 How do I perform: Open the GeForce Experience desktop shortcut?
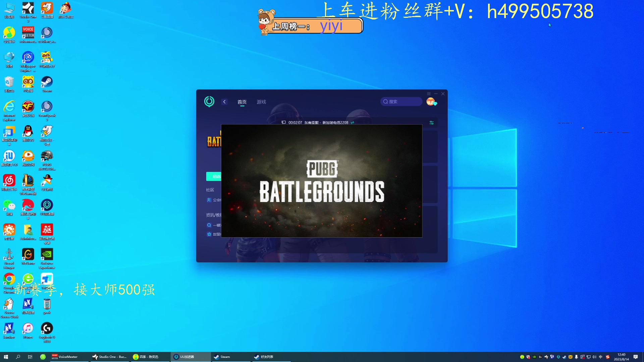pyautogui.click(x=47, y=259)
